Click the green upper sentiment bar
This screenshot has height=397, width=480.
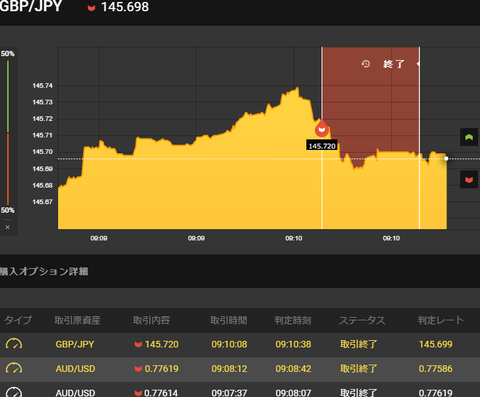click(8, 96)
